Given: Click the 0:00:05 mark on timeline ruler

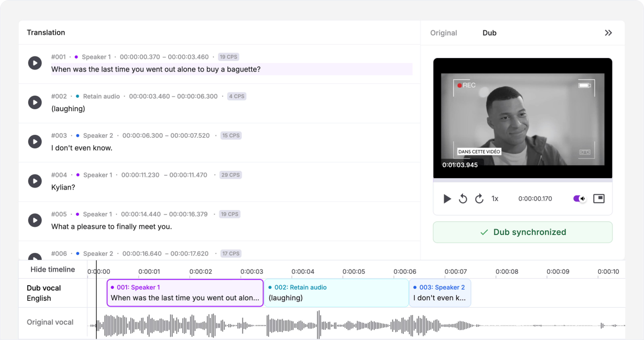Looking at the screenshot, I should (x=354, y=272).
